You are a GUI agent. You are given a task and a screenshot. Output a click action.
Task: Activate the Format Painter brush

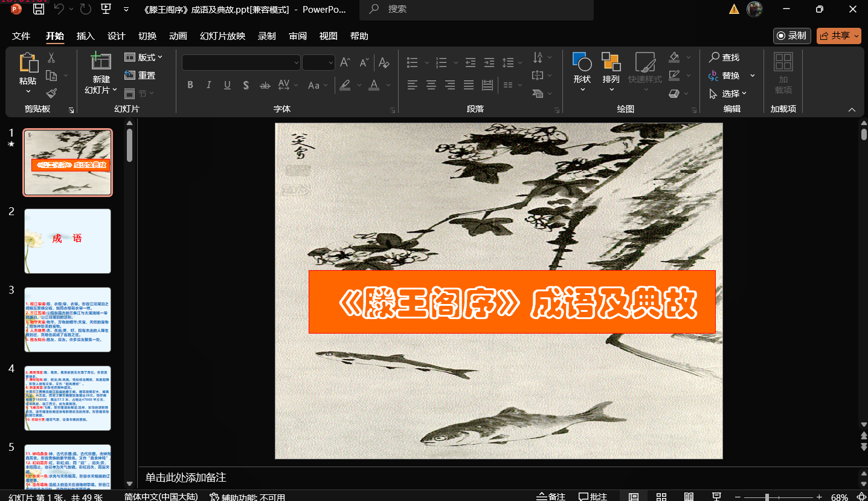tap(51, 93)
